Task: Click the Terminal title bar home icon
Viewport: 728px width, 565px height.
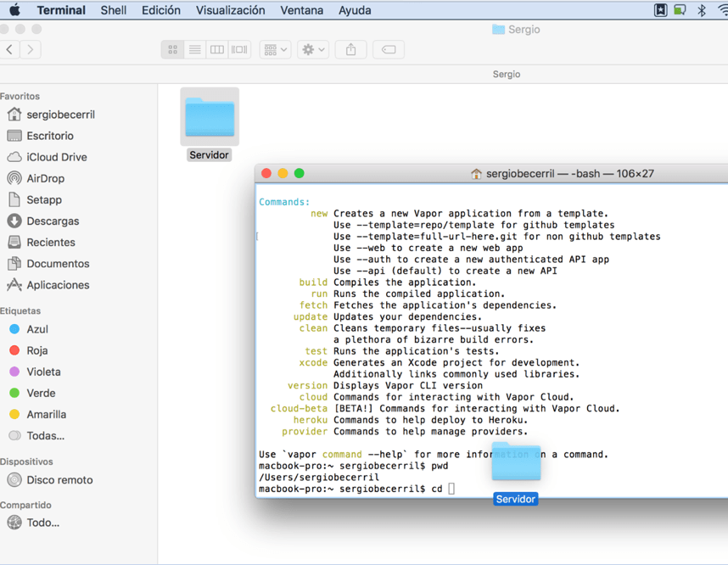Action: tap(476, 174)
